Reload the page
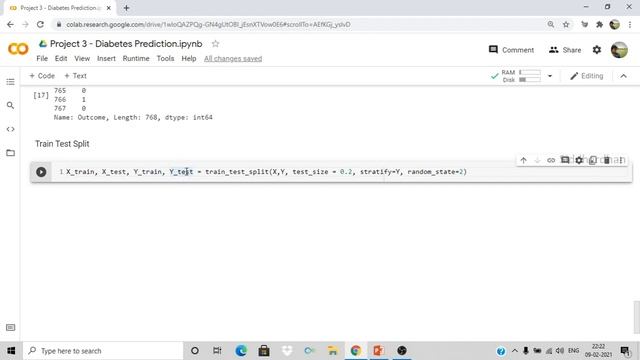 point(40,24)
